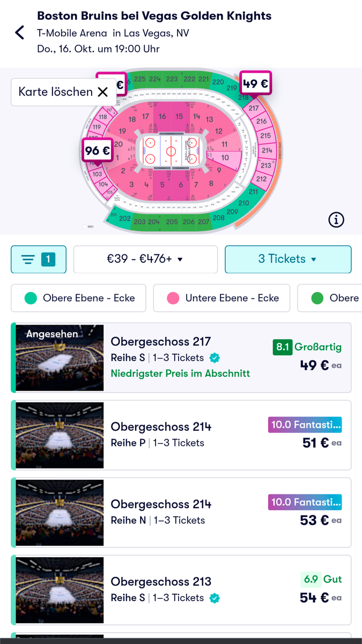Screen dimensions: 362x644
Task: View seat photo for Obergeschoss 214 Reihe N
Action: (x=59, y=512)
